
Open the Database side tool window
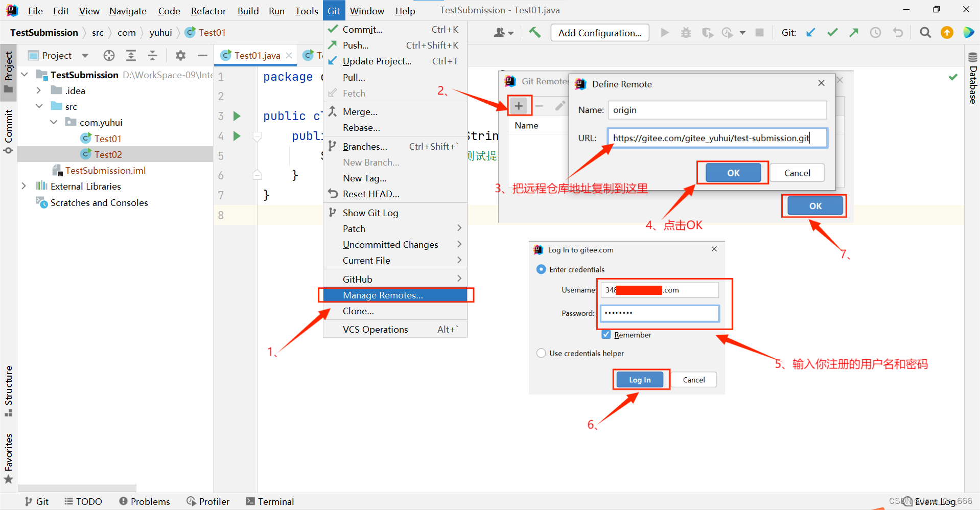[x=973, y=78]
